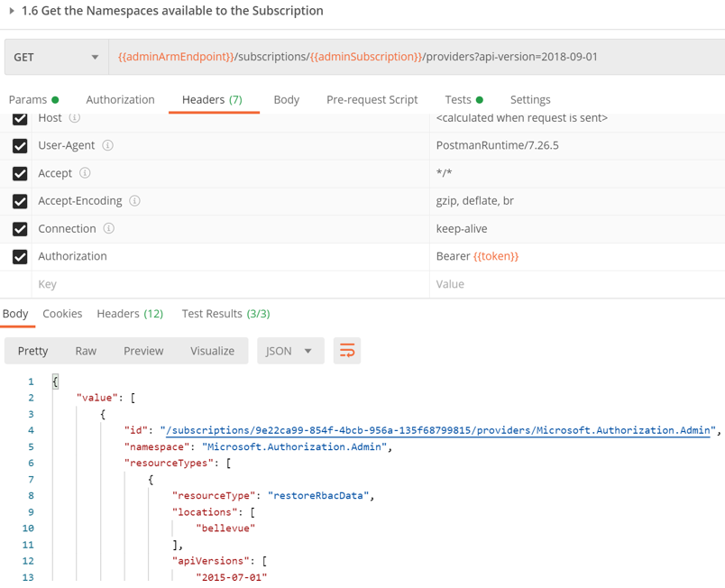725x588 pixels.
Task: Select the response Body tab
Action: tap(15, 314)
